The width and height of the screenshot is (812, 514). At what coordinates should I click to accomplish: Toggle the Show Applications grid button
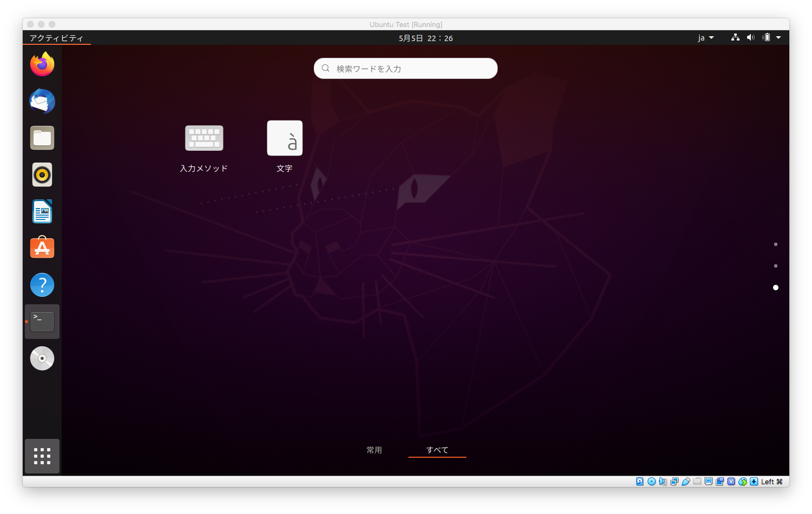click(42, 456)
